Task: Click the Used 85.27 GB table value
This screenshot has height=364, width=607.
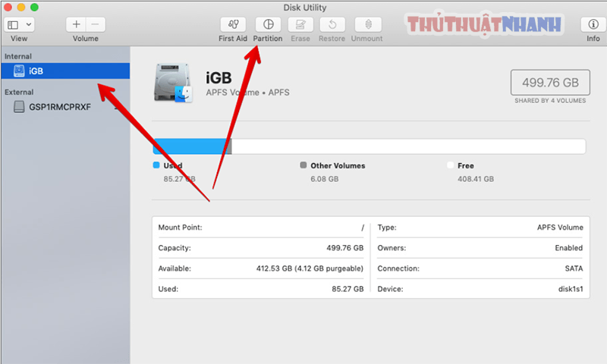Action: click(348, 289)
